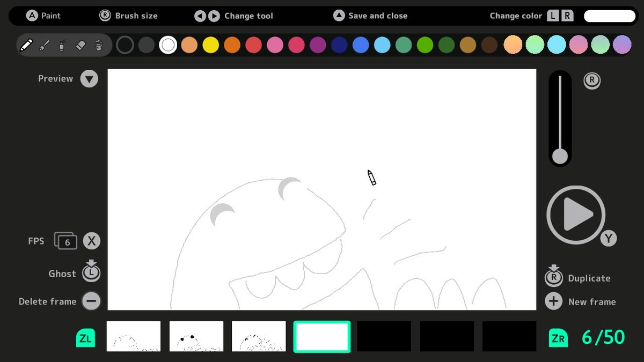Click the minus icon to delete frame
Image resolution: width=644 pixels, height=362 pixels.
(x=91, y=301)
